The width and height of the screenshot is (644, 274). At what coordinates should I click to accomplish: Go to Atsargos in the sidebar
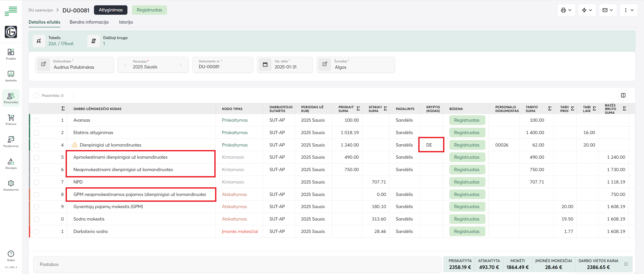[x=11, y=162]
